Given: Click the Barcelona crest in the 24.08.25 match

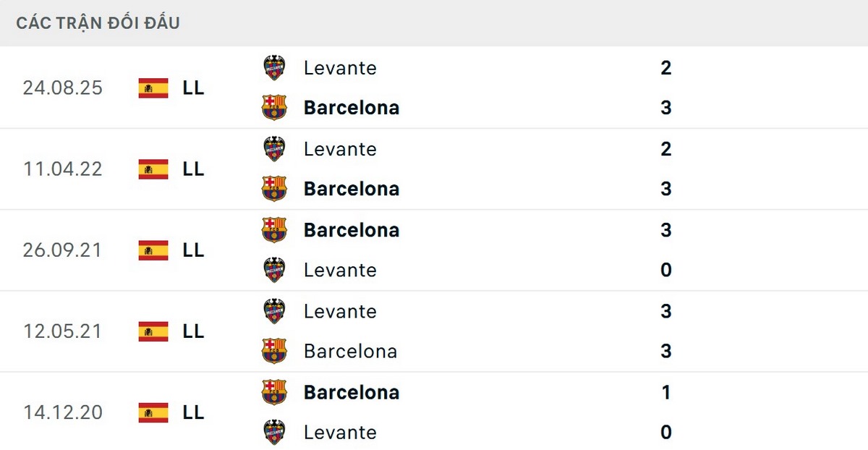Looking at the screenshot, I should [274, 107].
